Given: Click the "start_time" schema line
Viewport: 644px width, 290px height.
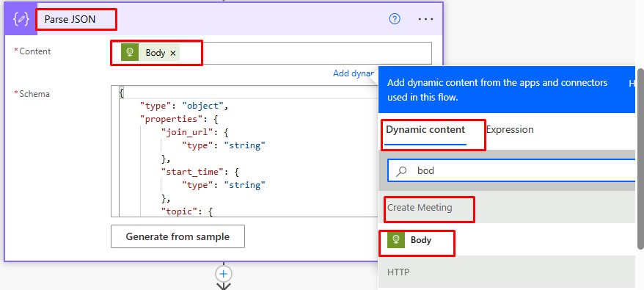Looking at the screenshot, I should 200,172.
